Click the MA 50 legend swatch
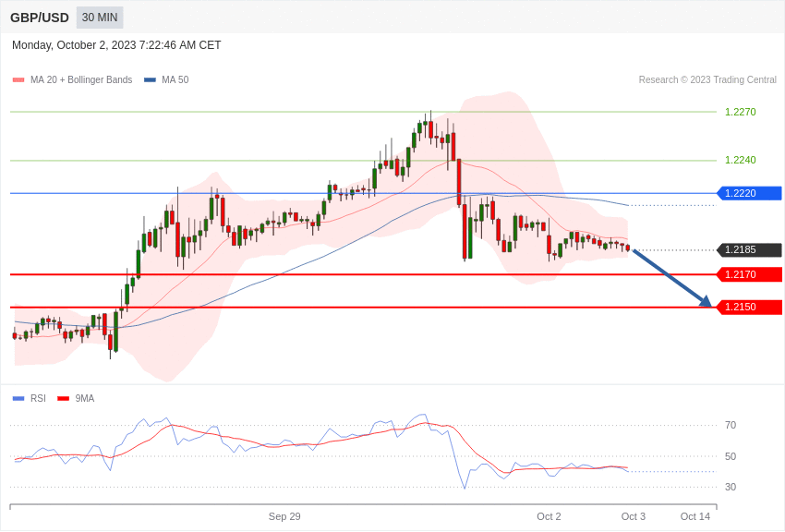785x532 pixels. tap(151, 80)
